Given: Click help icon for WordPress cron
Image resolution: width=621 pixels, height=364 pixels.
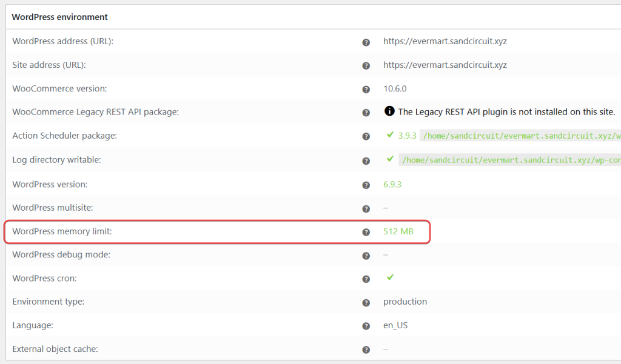Looking at the screenshot, I should click(x=366, y=279).
